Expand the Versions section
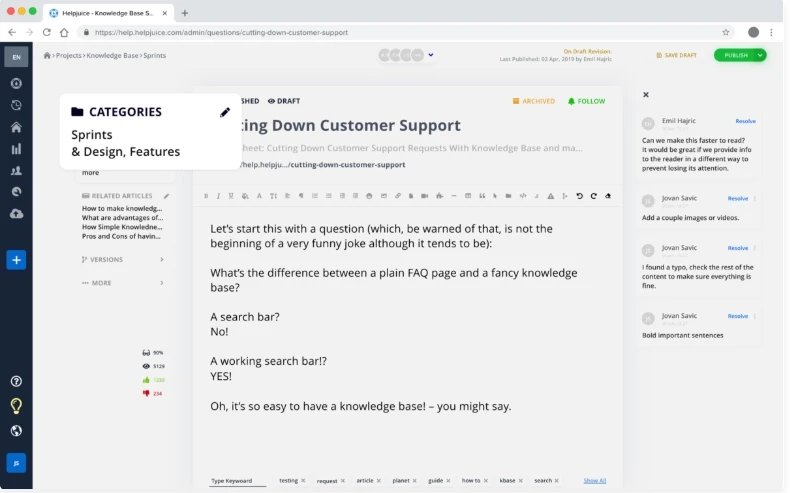The image size is (790, 493). coord(123,259)
